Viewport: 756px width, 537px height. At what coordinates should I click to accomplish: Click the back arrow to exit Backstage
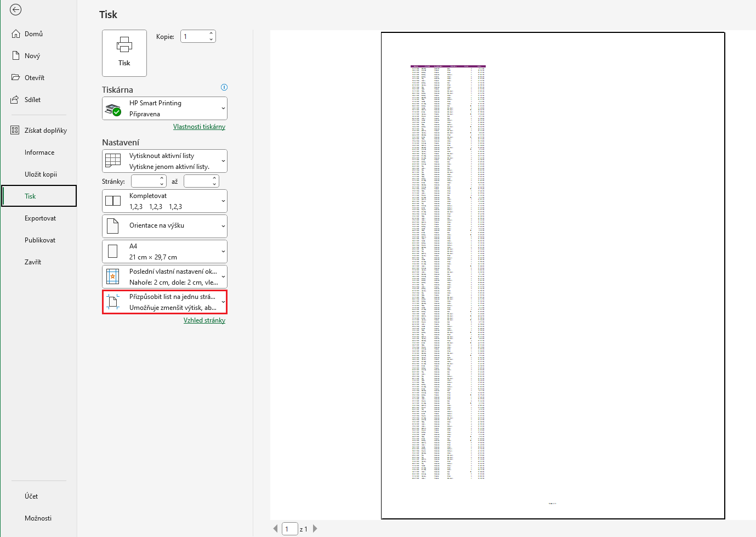tap(16, 10)
